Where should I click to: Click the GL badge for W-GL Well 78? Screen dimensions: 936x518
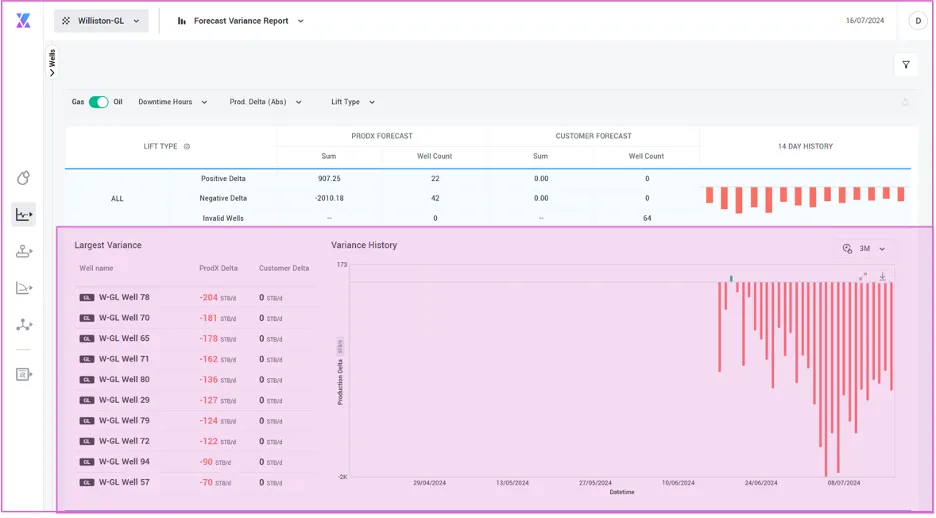click(87, 297)
